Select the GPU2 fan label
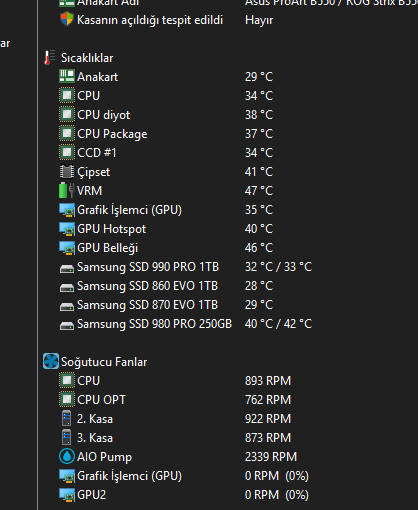This screenshot has width=418, height=510. click(92, 495)
